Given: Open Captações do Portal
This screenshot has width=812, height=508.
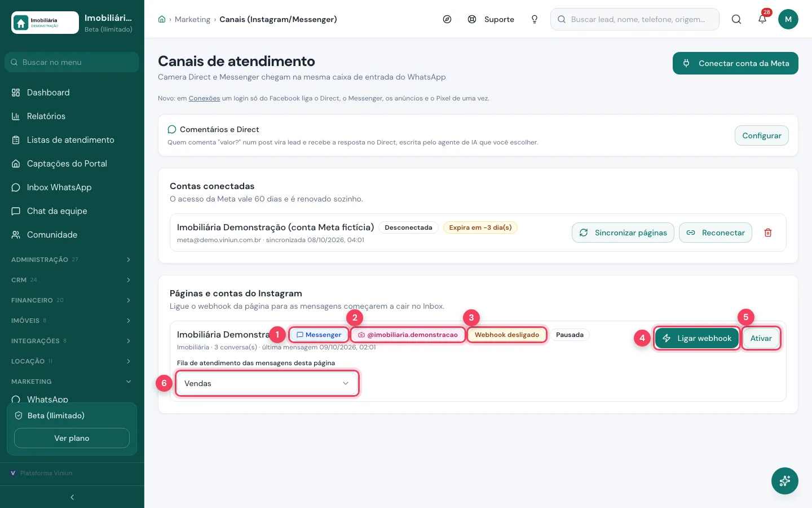Looking at the screenshot, I should (72, 164).
